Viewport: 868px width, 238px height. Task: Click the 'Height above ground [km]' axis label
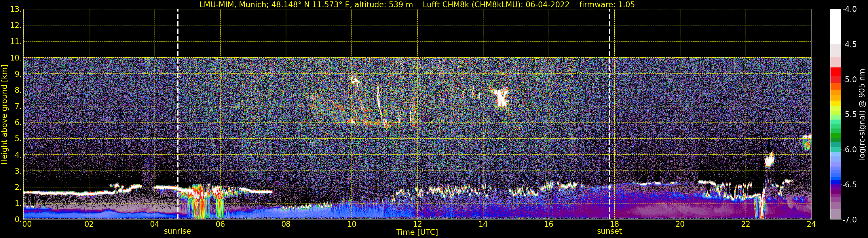pos(4,115)
